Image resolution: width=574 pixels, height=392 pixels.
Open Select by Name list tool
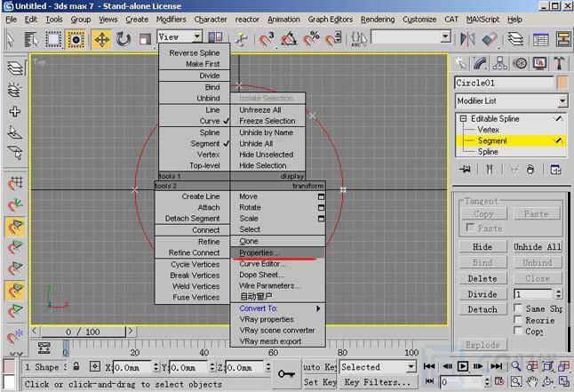(x=31, y=39)
